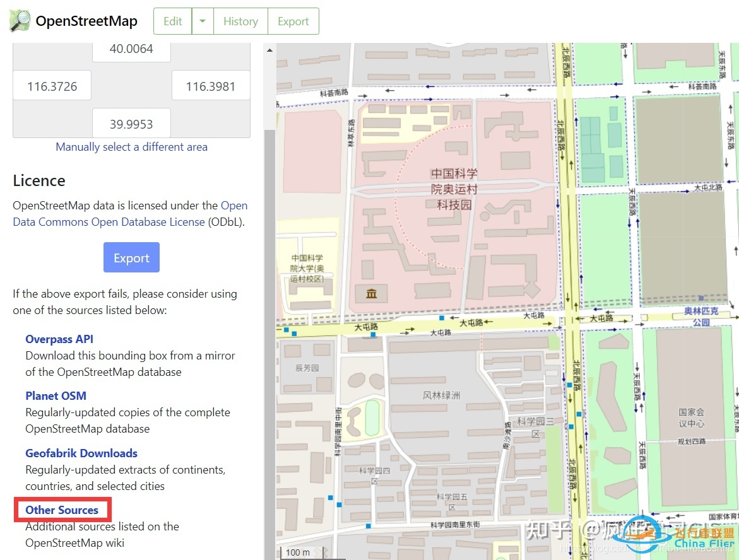Click Manually select a different area
This screenshot has width=739, height=560.
click(131, 147)
